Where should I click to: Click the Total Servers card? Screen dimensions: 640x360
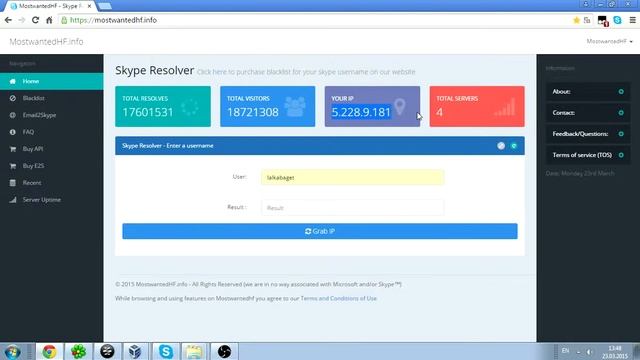coord(477,106)
